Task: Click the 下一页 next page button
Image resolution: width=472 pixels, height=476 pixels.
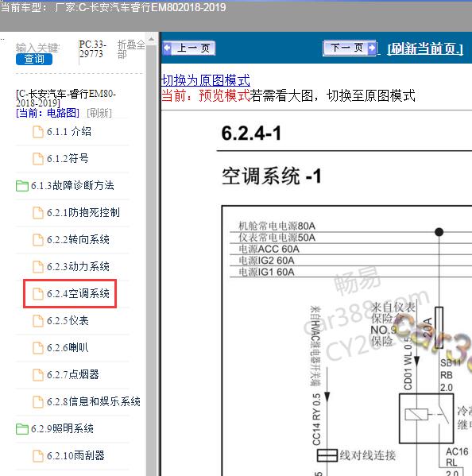Action: click(x=350, y=48)
